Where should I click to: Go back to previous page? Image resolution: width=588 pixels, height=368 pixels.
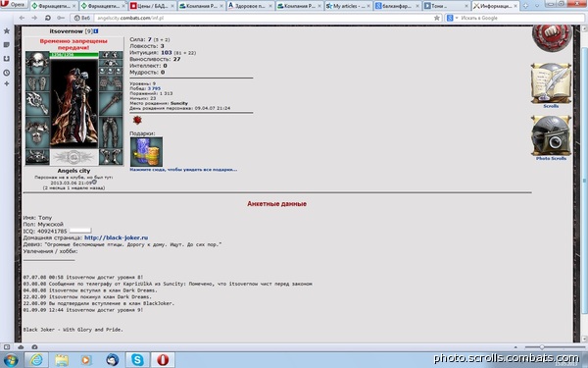pos(22,18)
